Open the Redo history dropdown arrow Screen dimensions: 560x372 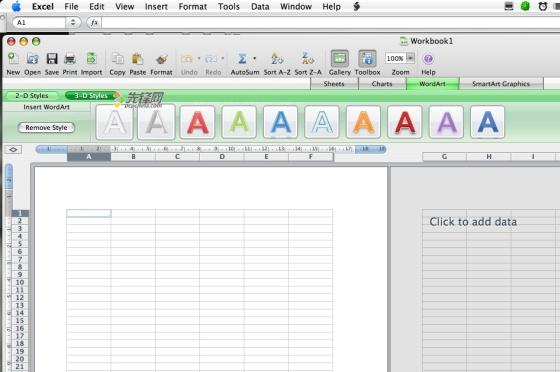pos(223,58)
